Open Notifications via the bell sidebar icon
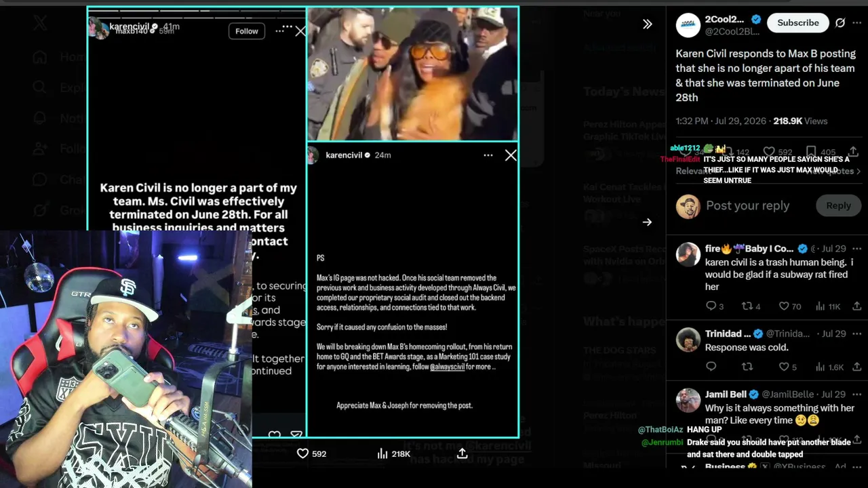 click(x=40, y=118)
